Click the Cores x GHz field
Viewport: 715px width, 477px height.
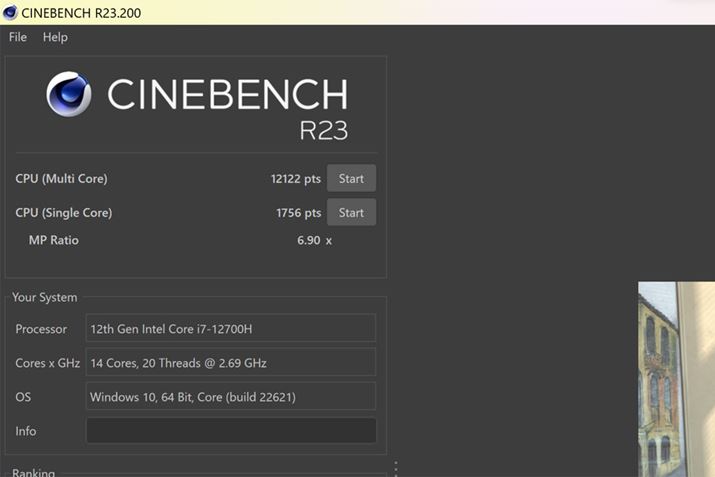(231, 363)
